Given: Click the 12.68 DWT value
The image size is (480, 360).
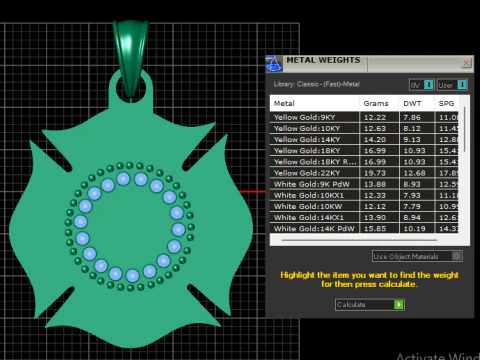Looking at the screenshot, I should (414, 173).
